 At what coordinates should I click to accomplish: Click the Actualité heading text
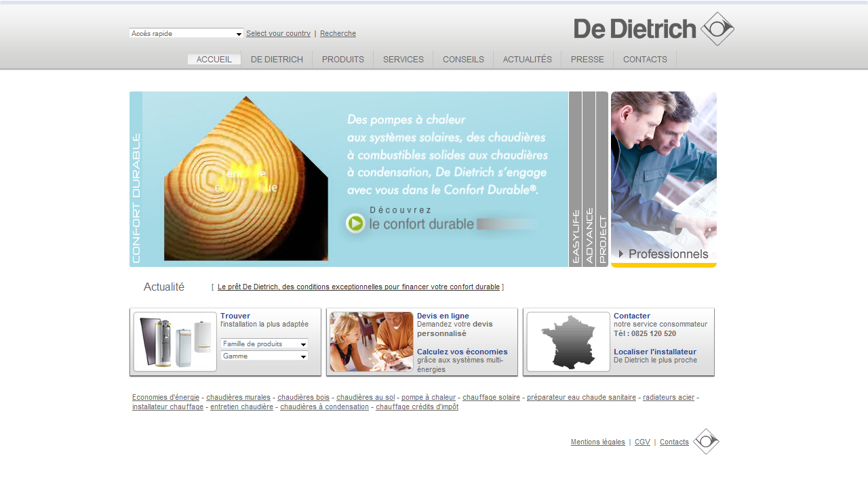(164, 287)
